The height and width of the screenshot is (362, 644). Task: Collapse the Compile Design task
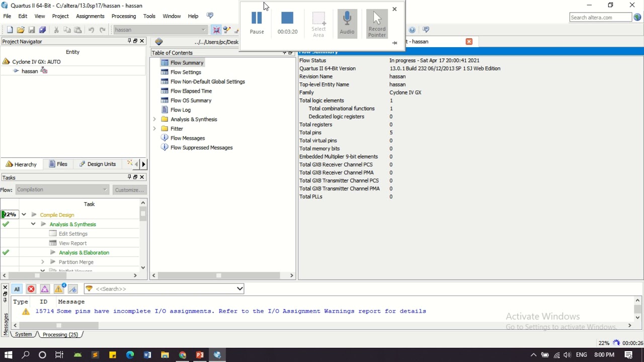click(x=24, y=215)
